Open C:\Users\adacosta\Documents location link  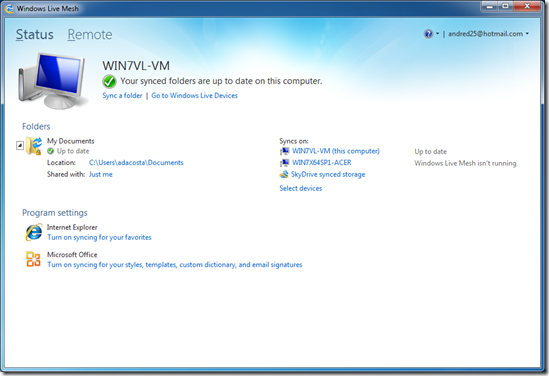tap(136, 162)
